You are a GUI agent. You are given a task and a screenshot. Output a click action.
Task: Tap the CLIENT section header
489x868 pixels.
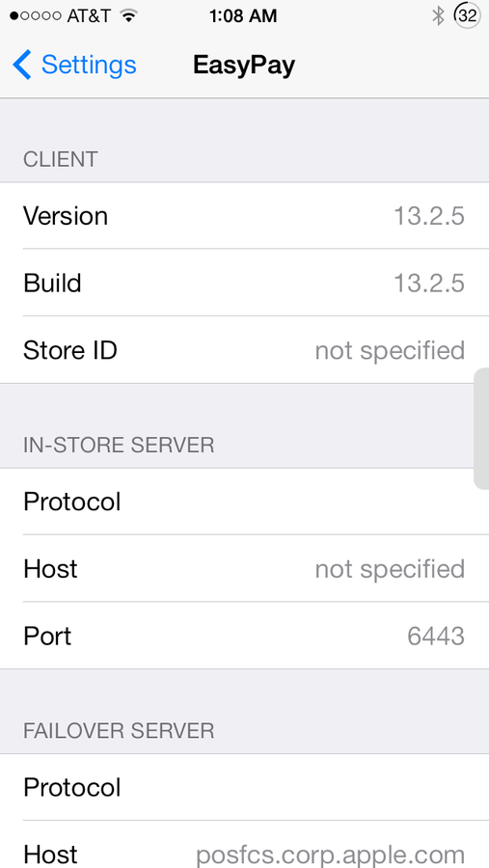click(x=61, y=159)
